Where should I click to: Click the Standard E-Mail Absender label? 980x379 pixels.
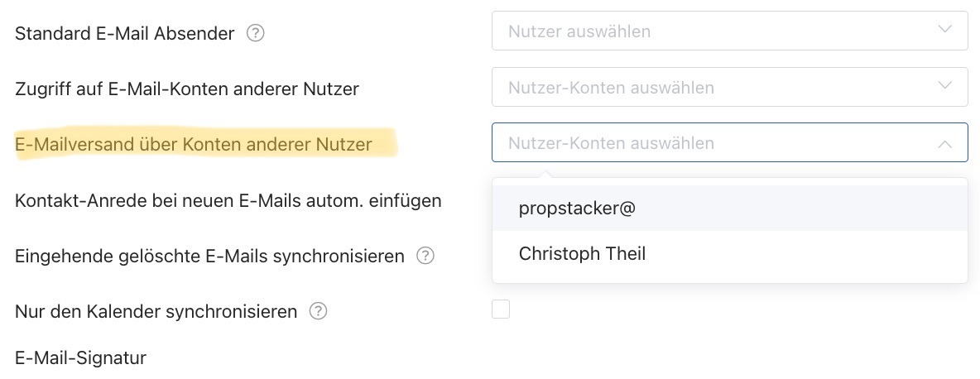124,33
